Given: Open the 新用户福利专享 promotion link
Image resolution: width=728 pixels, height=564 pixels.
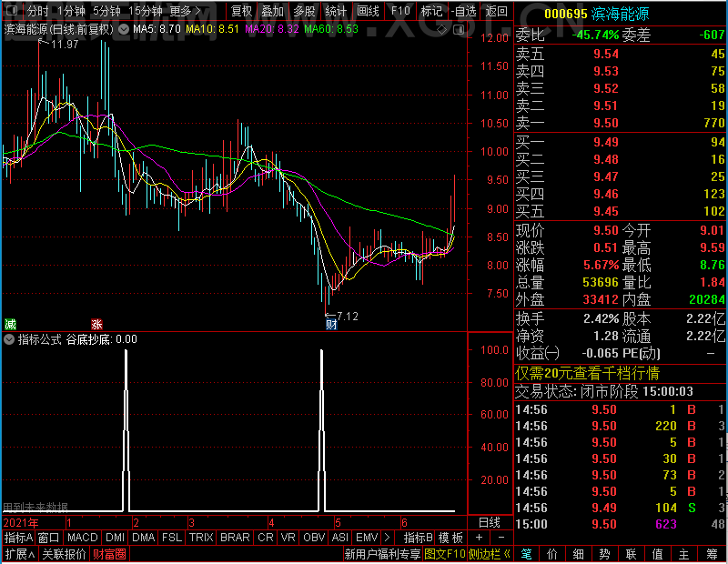Looking at the screenshot, I should point(382,554).
